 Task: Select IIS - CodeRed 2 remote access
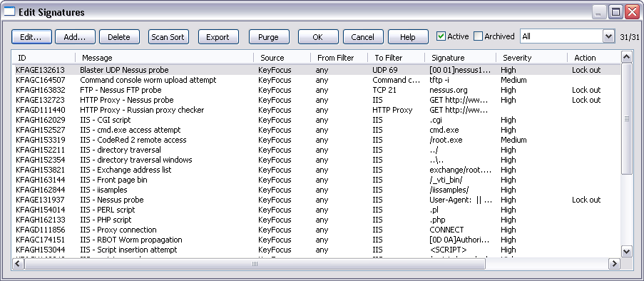pyautogui.click(x=316, y=140)
